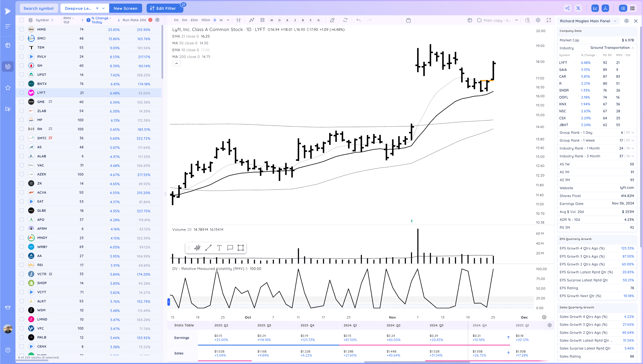The image size is (643, 364).
Task: Switch chart to 5m timeframe
Action: tap(185, 20)
